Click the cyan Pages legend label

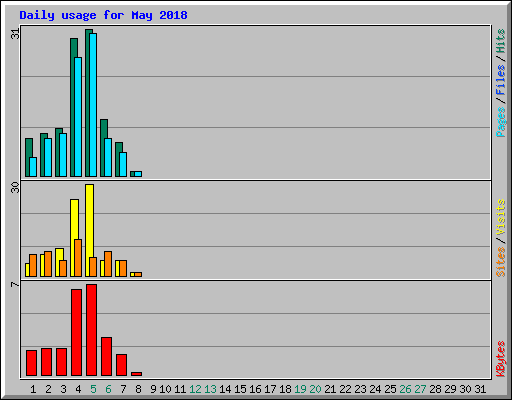click(501, 122)
